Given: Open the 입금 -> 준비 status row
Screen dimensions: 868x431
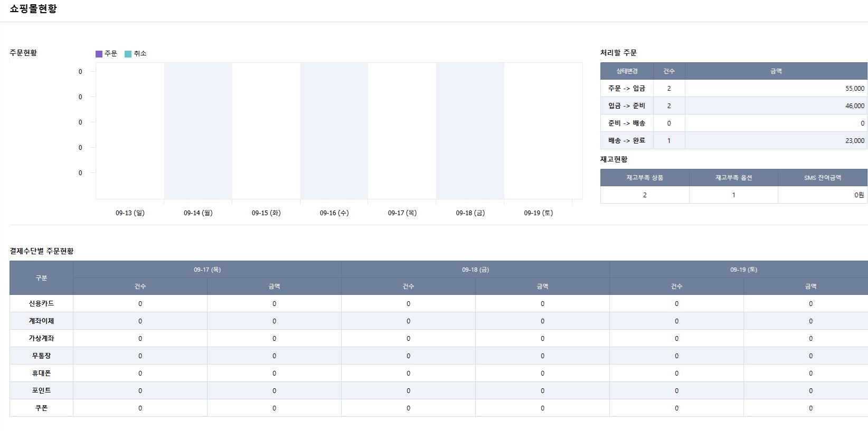Looking at the screenshot, I should (734, 106).
